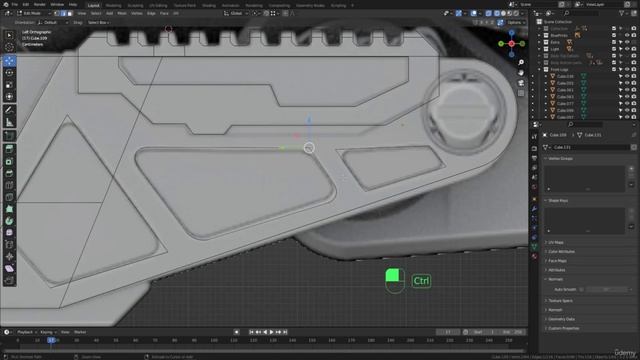Image resolution: width=640 pixels, height=360 pixels.
Task: Choose the Edge Slide tool
Action: [x=9, y=244]
